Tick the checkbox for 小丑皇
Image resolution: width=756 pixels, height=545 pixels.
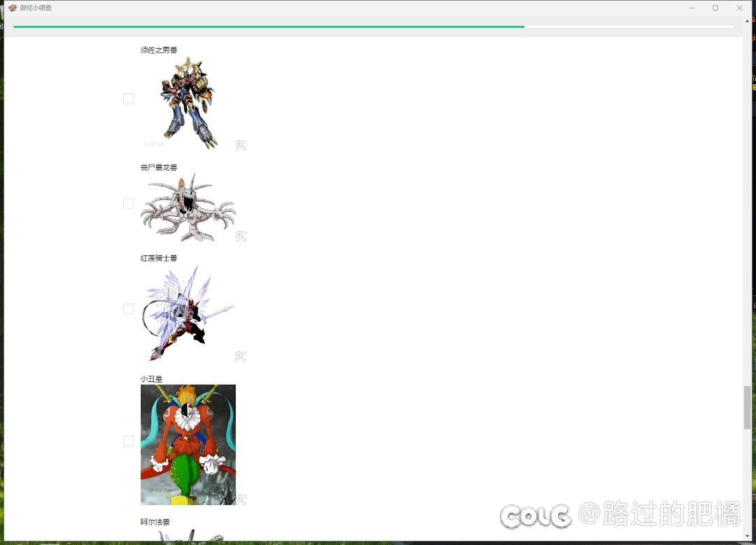click(128, 441)
